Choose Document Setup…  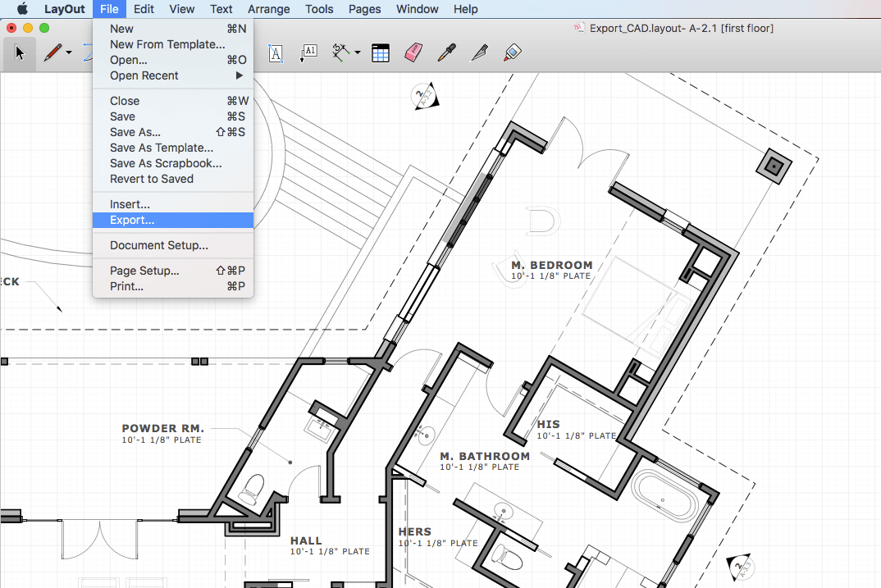click(x=173, y=245)
